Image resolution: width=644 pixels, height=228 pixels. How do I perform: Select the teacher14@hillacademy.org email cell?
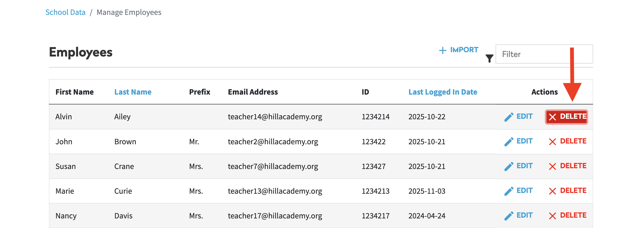click(275, 117)
